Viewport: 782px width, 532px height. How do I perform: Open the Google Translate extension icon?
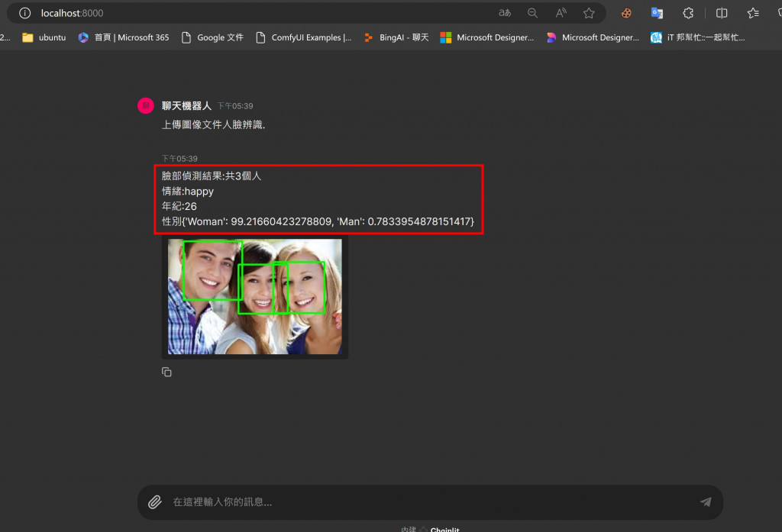click(657, 14)
